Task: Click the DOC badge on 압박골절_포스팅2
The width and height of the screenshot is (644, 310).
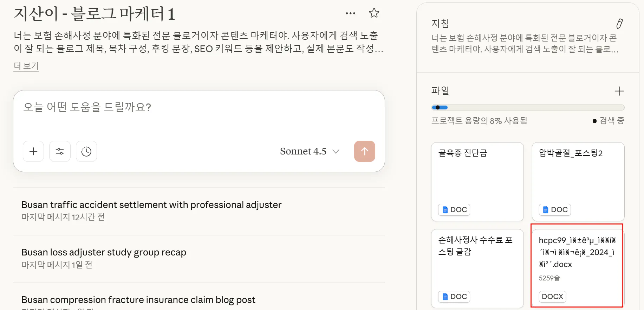Action: coord(555,209)
